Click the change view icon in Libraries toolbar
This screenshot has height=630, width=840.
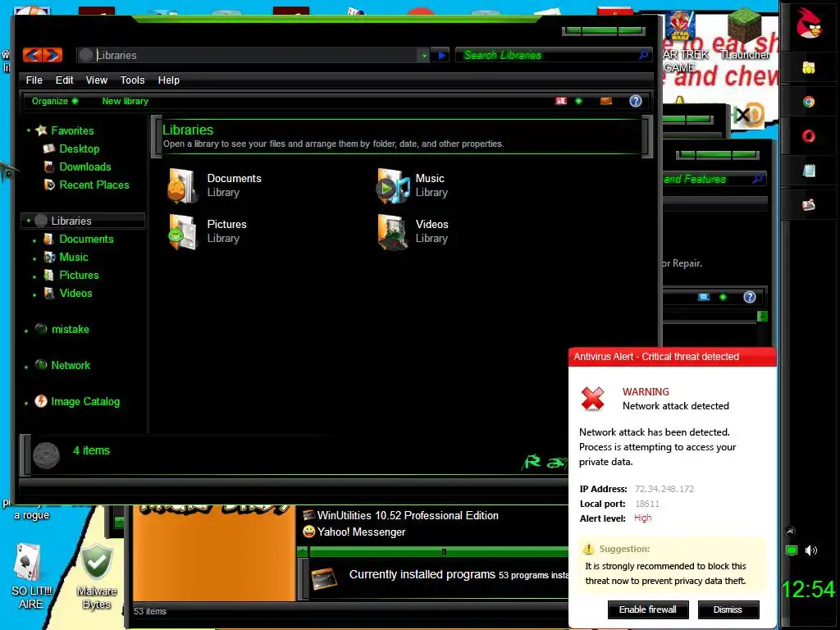[561, 101]
